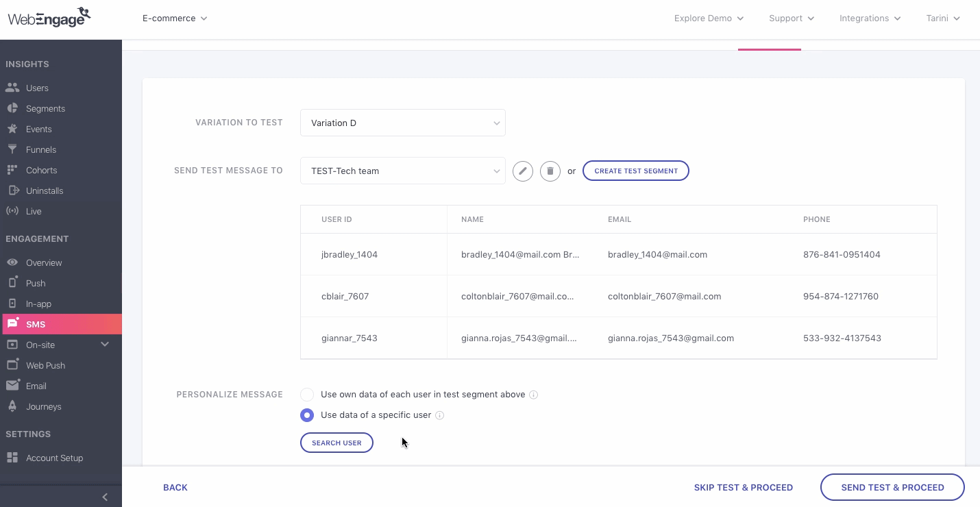This screenshot has height=507, width=980.
Task: Click the Web Push browser icon
Action: [x=12, y=365]
